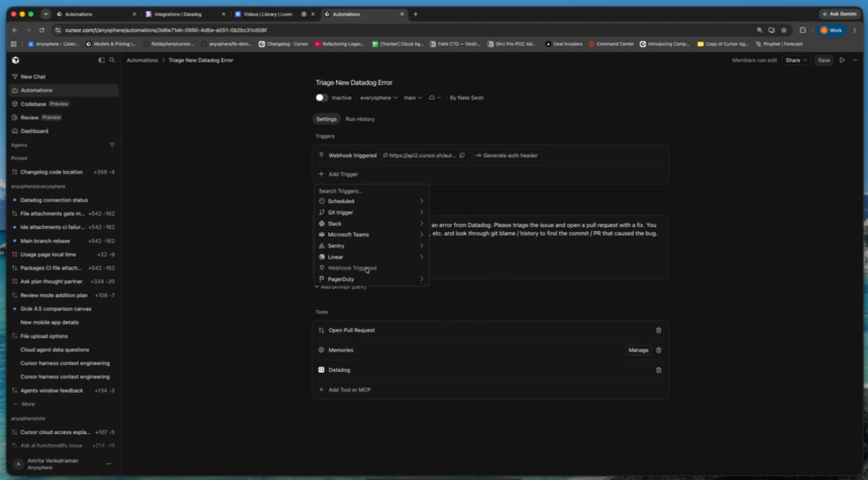This screenshot has height=480, width=868.
Task: Click the browser address bar URL
Action: pos(166,30)
